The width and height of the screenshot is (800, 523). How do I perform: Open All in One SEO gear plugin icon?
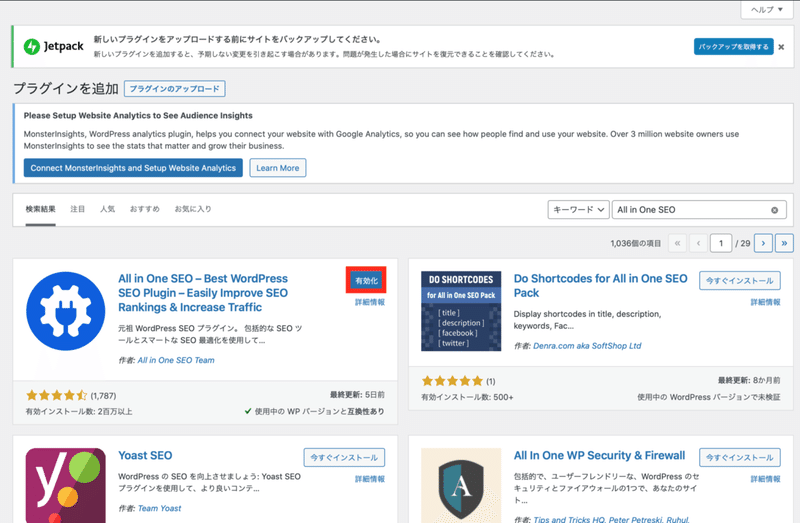pyautogui.click(x=65, y=311)
